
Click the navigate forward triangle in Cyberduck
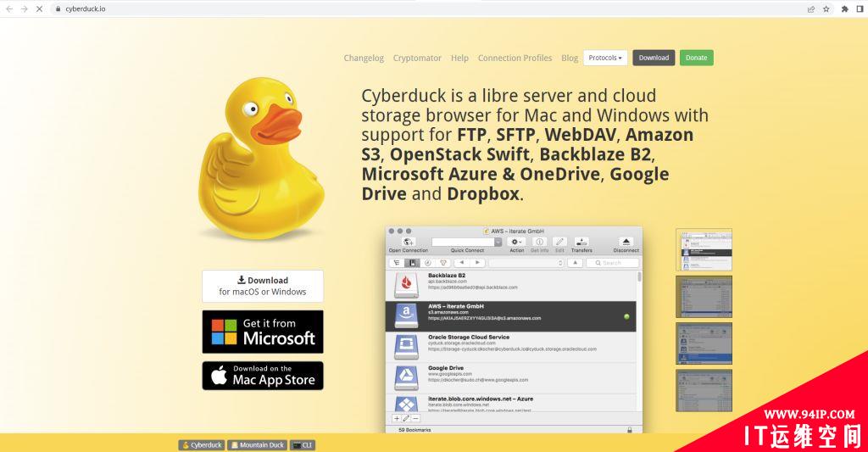477,263
